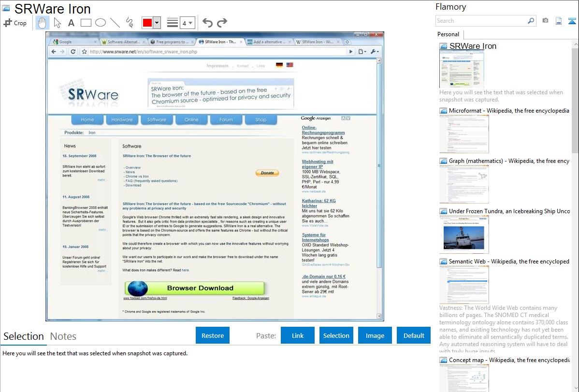
Task: Click the Restore button
Action: point(213,335)
